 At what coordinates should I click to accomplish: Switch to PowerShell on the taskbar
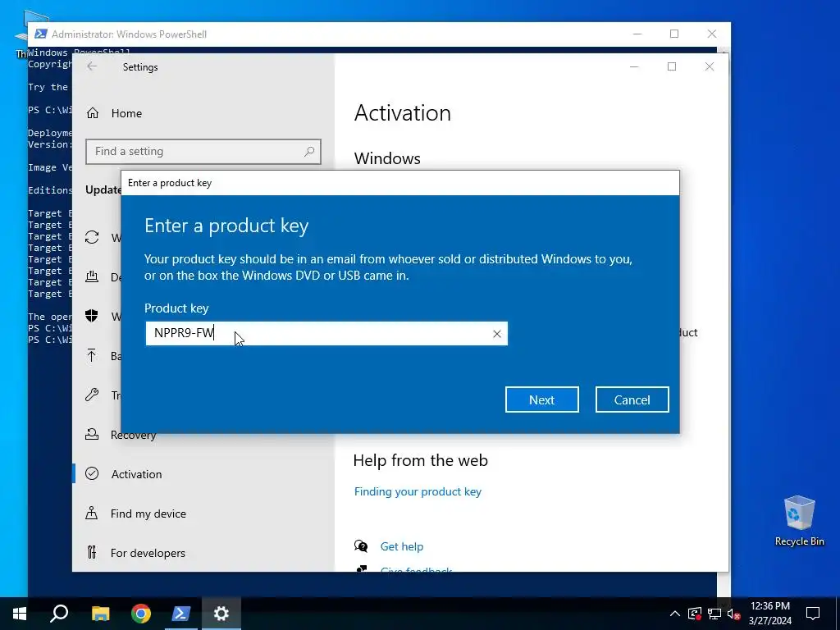[x=181, y=614]
